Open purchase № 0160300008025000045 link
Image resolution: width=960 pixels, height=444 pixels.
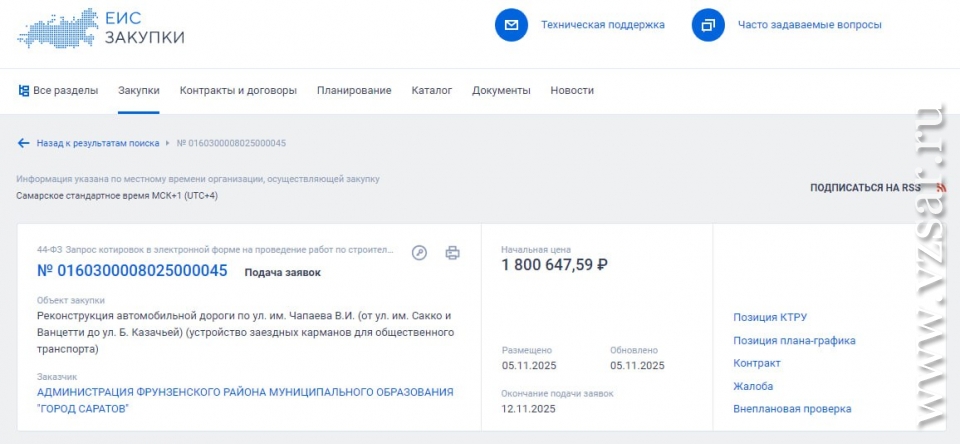[132, 271]
